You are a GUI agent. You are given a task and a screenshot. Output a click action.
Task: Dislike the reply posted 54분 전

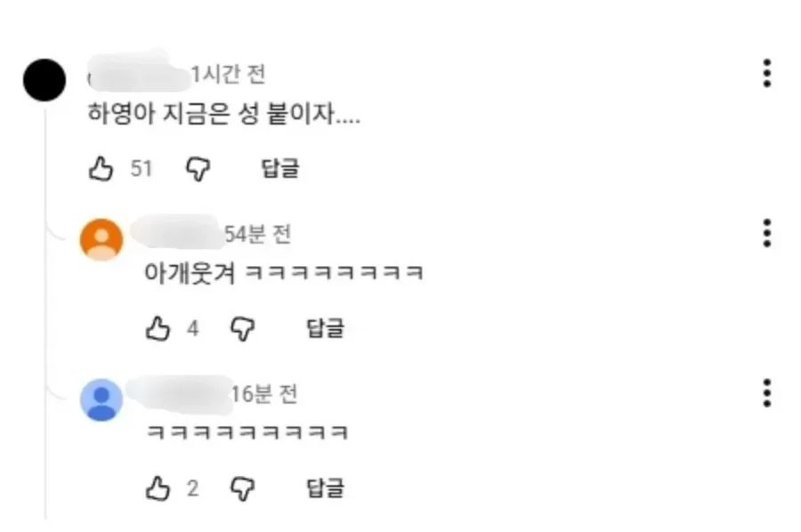[x=242, y=329]
